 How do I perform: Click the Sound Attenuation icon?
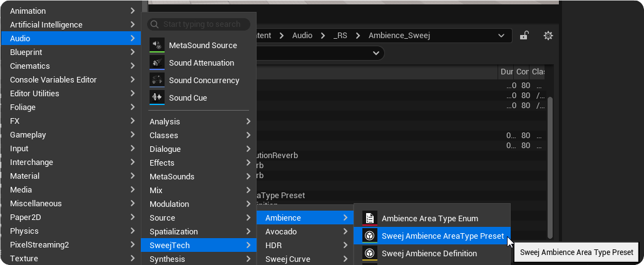(x=157, y=62)
